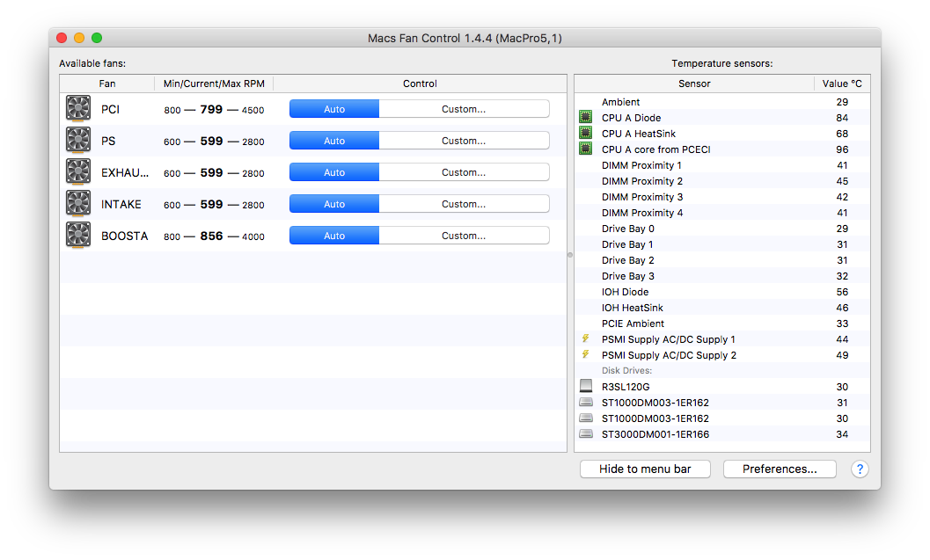Click the PCI fan icon
The height and width of the screenshot is (560, 930).
78,108
